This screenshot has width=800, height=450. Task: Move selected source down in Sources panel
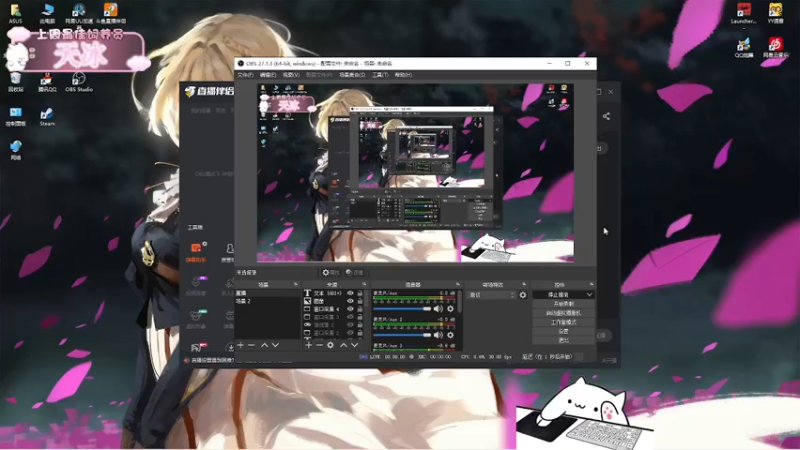pyautogui.click(x=355, y=345)
